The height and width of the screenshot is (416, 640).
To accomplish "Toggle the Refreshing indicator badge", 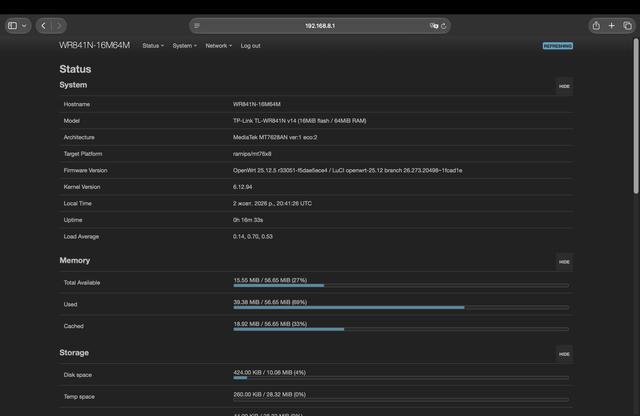I will coord(558,46).
